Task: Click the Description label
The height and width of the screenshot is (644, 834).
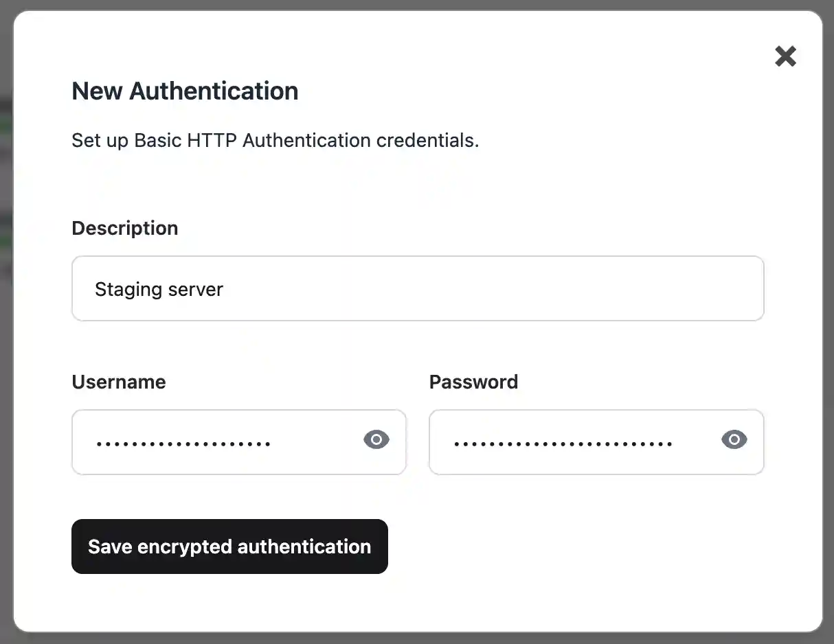Action: 124,228
